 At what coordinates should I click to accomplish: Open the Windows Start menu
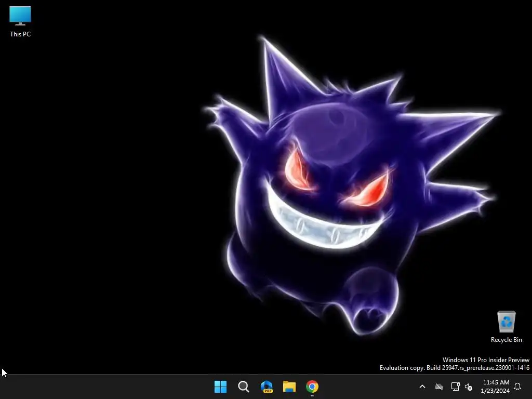coord(220,387)
